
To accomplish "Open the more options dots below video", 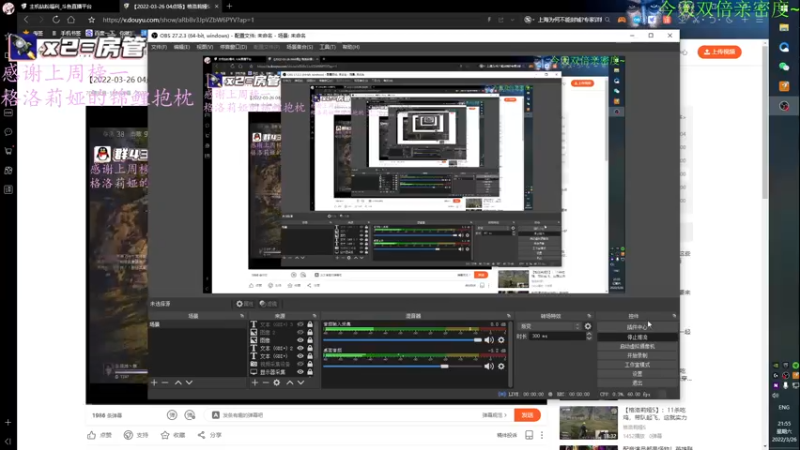I will click(x=542, y=435).
